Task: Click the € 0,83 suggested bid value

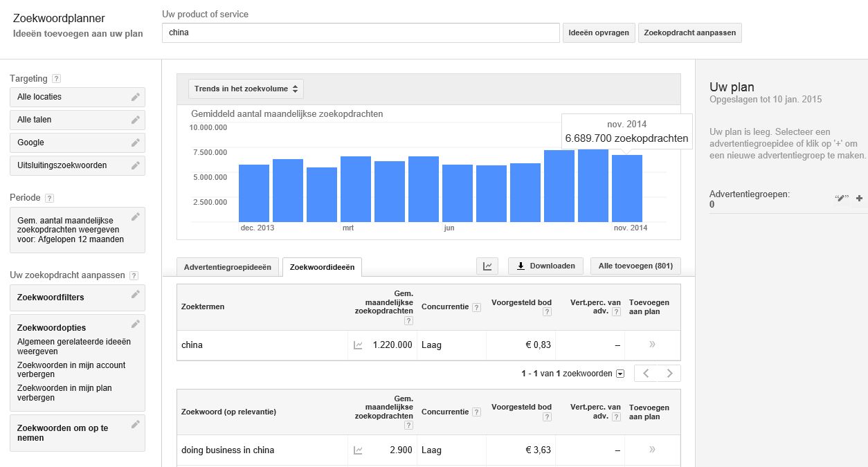Action: tap(538, 345)
